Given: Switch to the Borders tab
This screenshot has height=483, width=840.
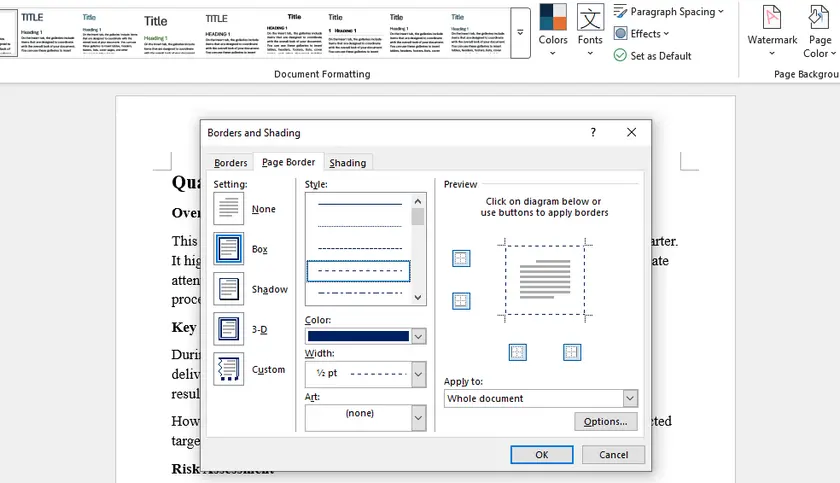Looking at the screenshot, I should coord(230,163).
